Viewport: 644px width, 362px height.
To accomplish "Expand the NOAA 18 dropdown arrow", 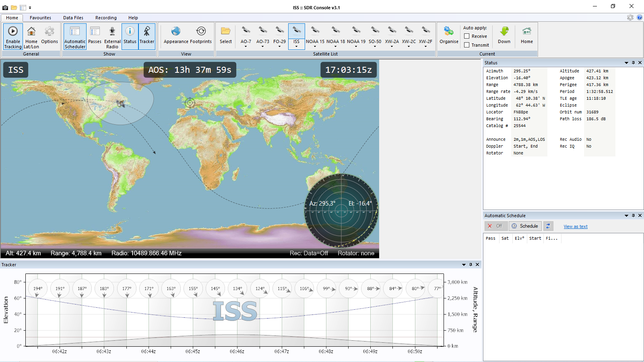I will pyautogui.click(x=336, y=47).
